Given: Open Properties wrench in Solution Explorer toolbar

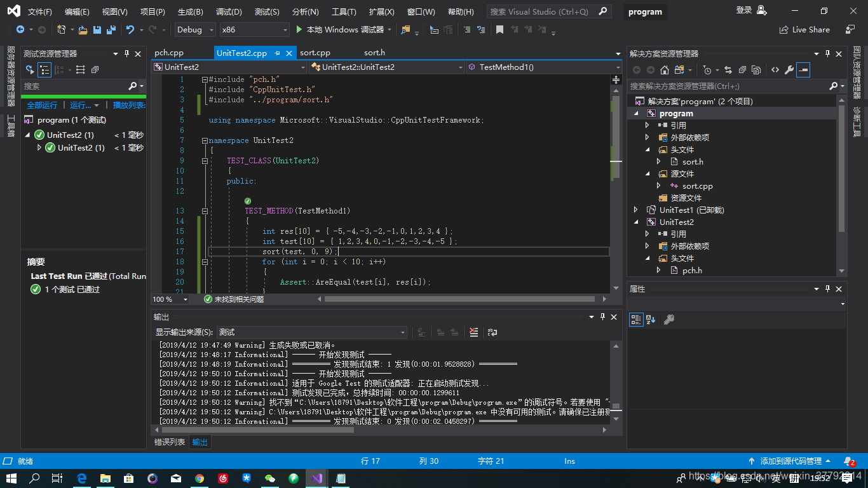Looking at the screenshot, I should [x=789, y=70].
